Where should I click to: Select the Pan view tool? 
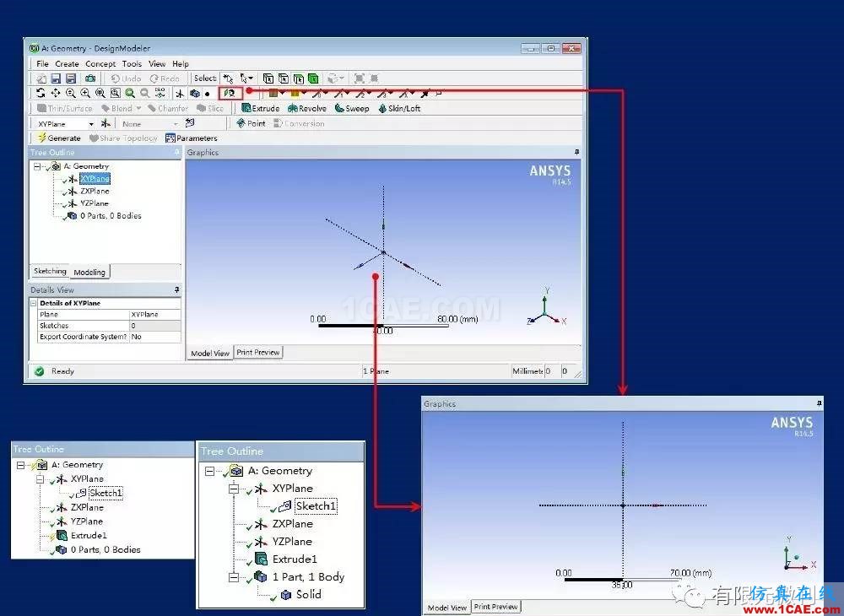[x=56, y=93]
